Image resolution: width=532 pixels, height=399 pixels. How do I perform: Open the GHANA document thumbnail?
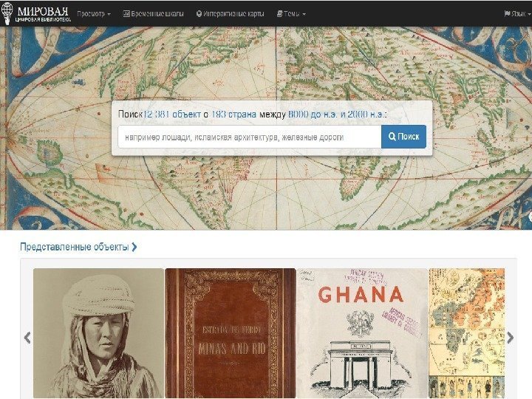(362, 333)
